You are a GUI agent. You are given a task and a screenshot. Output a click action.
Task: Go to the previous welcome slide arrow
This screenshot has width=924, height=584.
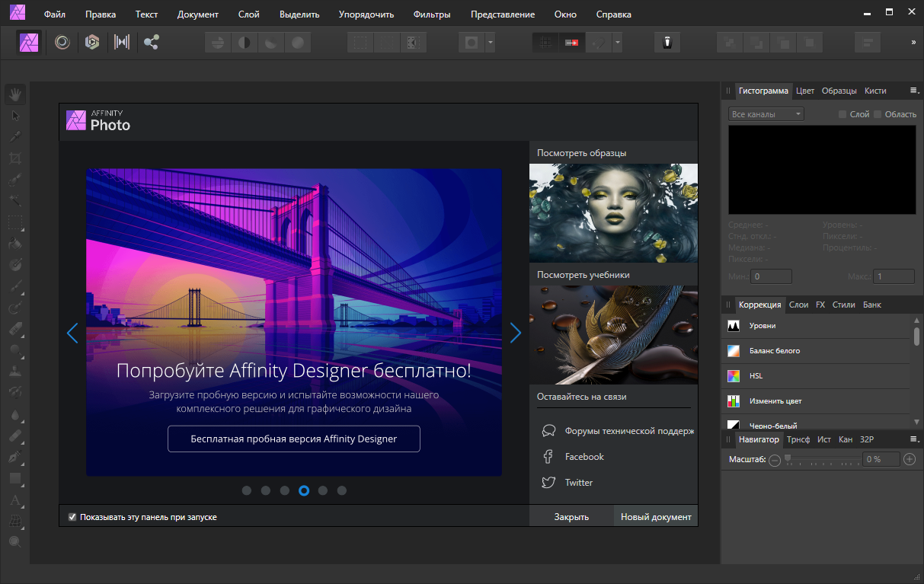tap(72, 333)
